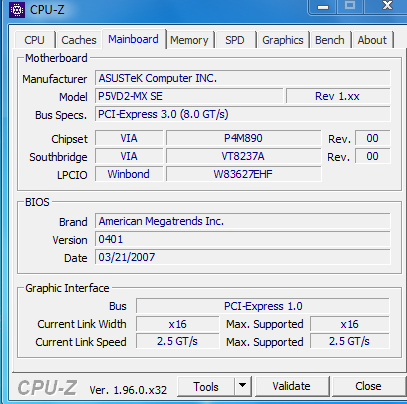407x404 pixels.
Task: Click the LPCIO vendor Winbond
Action: 129,174
